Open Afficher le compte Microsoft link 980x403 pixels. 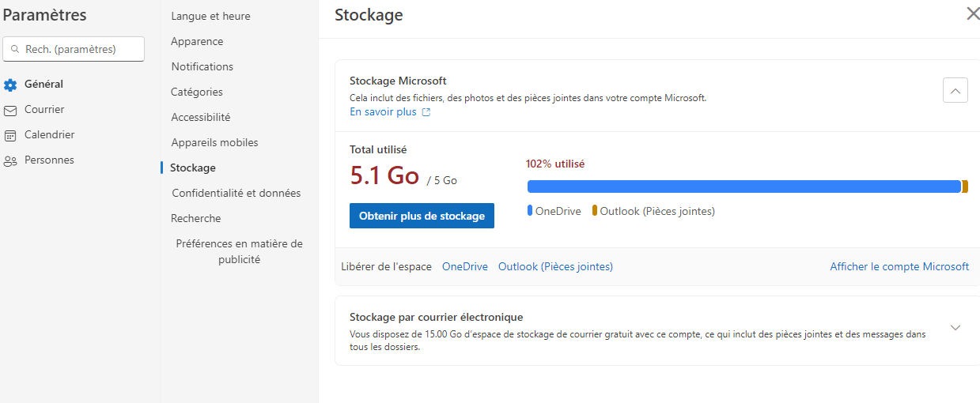click(899, 266)
